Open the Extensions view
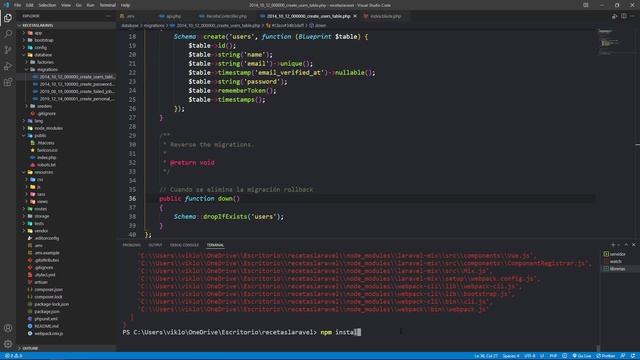The image size is (640, 360). coord(8,82)
